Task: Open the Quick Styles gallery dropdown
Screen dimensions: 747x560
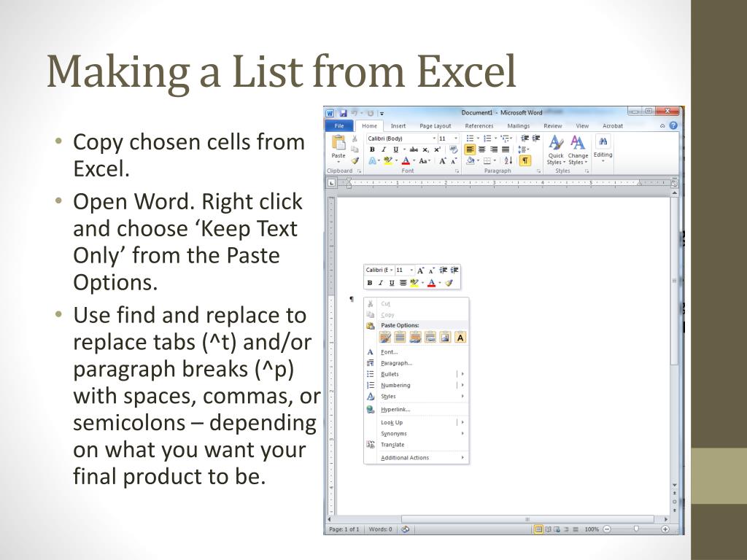Action: pos(555,150)
